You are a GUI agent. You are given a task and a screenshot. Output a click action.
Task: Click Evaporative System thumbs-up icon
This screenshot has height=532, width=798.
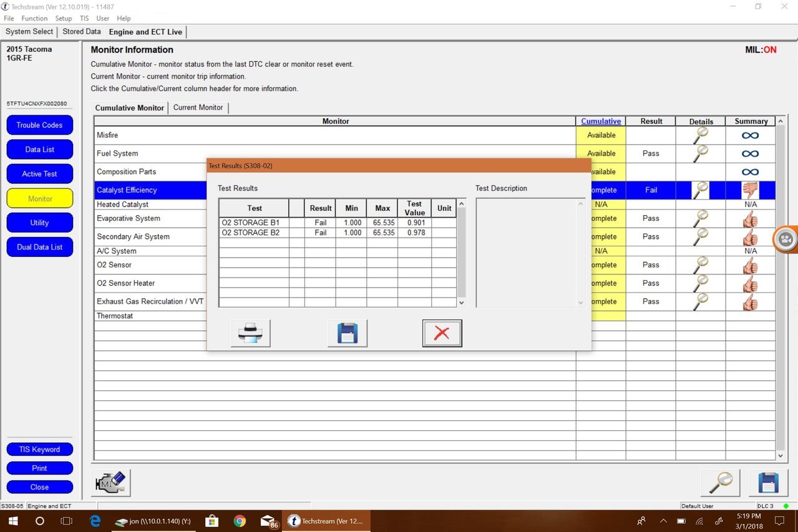tap(750, 218)
